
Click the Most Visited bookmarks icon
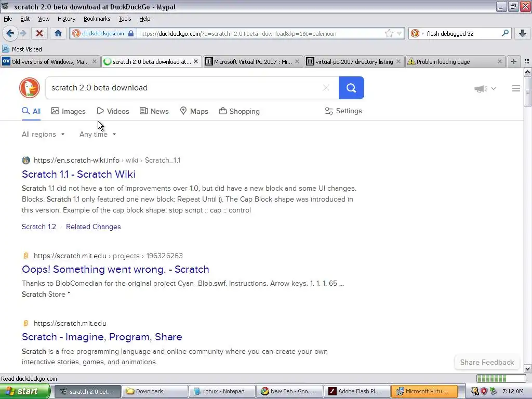coord(6,49)
